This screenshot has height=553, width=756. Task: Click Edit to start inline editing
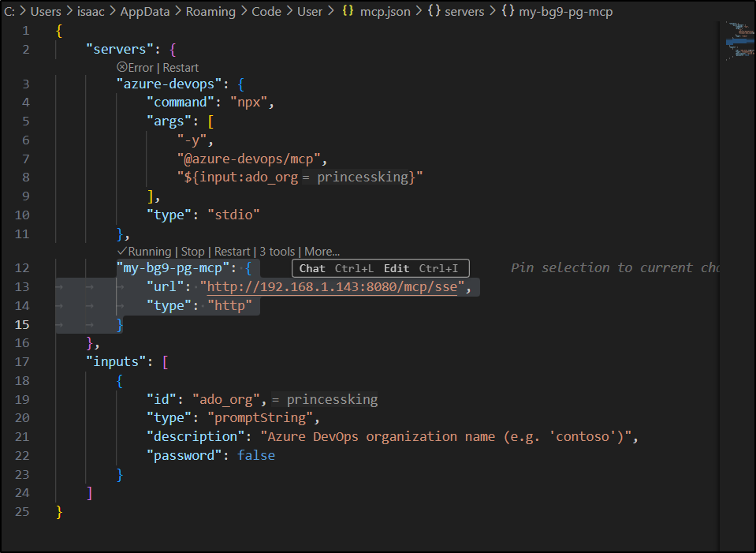(x=397, y=269)
